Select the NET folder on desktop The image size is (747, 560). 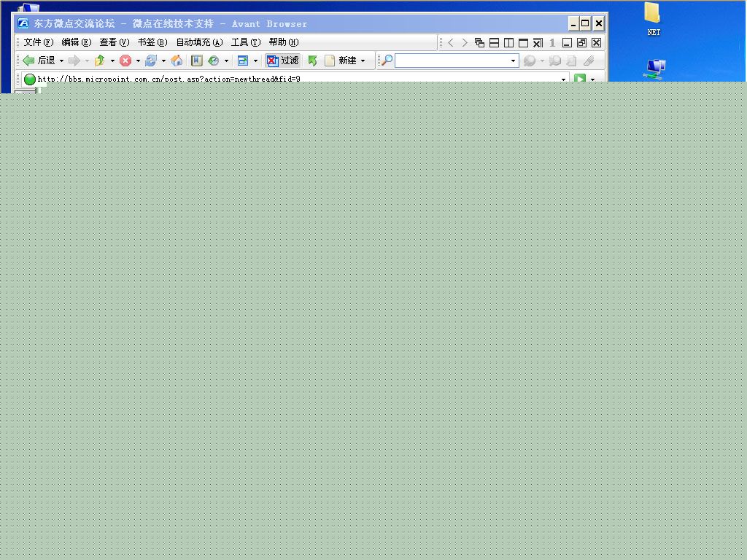click(654, 19)
